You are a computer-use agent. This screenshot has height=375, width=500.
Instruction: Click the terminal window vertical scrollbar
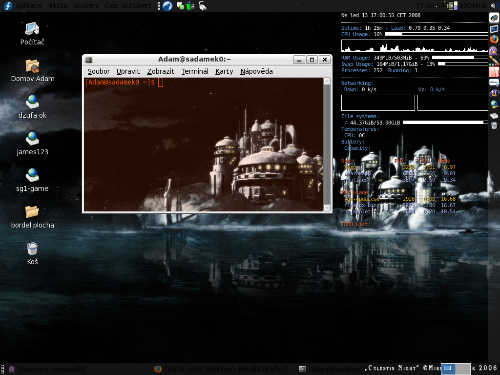[327, 145]
